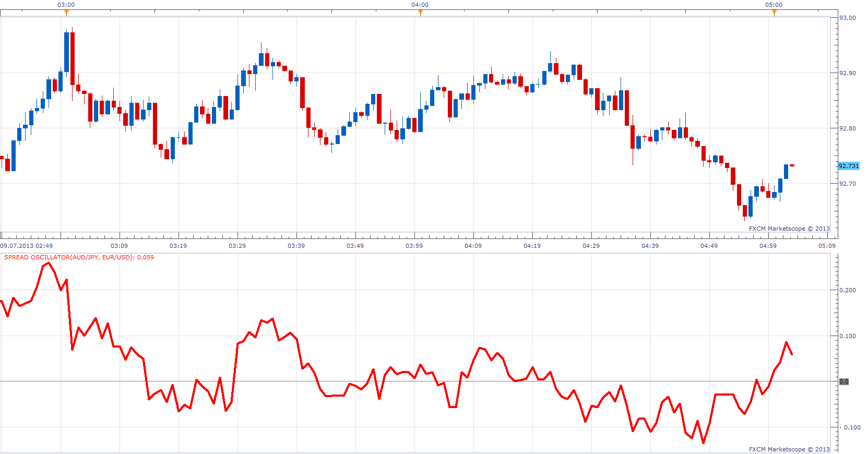Click the current price label 92.731

849,166
